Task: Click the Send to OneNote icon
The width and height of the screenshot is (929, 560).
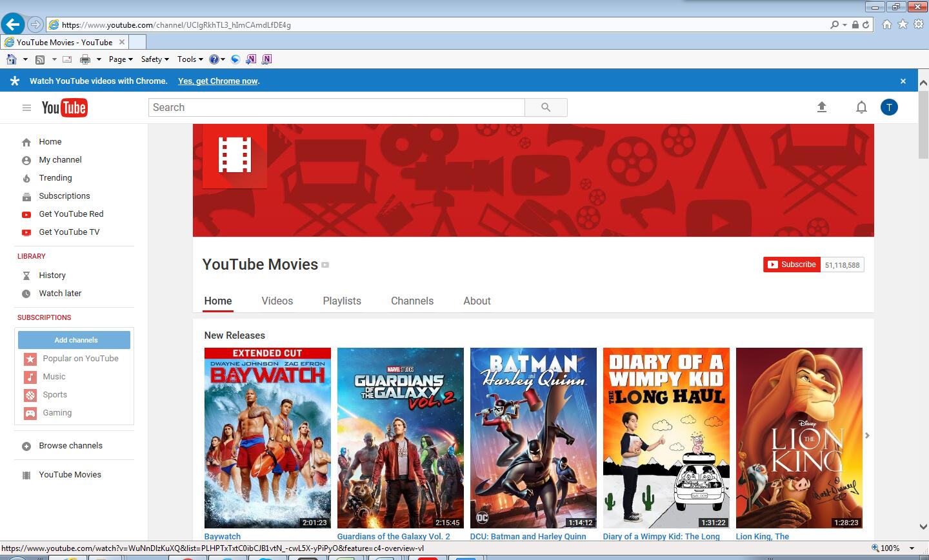Action: 251,59
